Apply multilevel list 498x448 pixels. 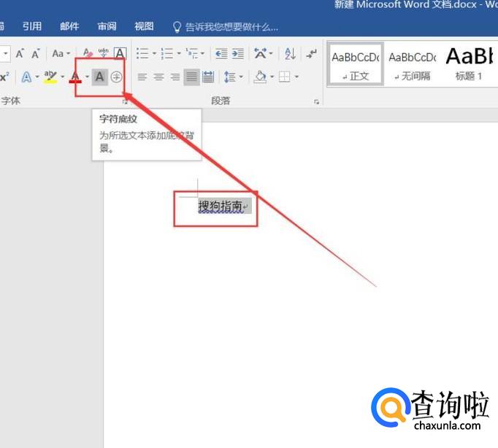pos(192,53)
